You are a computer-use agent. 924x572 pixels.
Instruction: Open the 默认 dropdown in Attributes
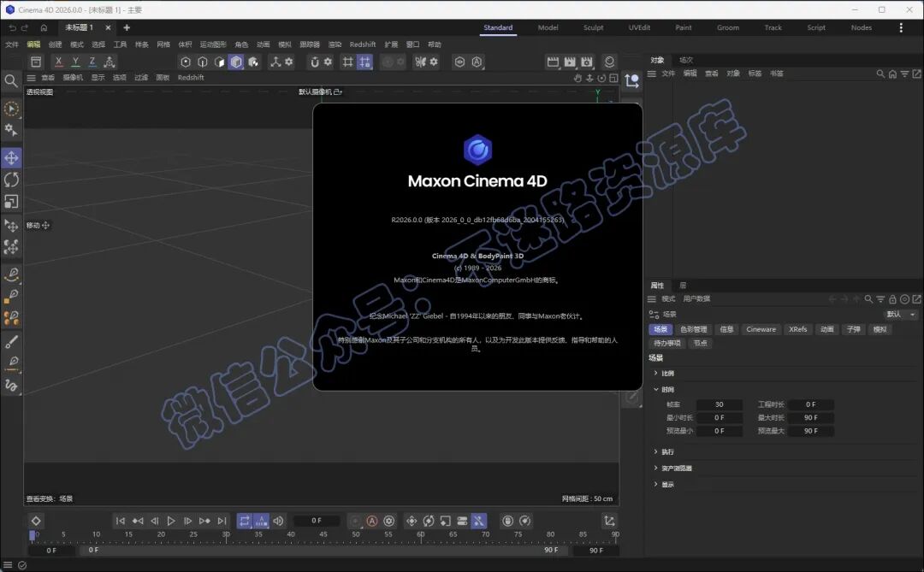coord(900,315)
